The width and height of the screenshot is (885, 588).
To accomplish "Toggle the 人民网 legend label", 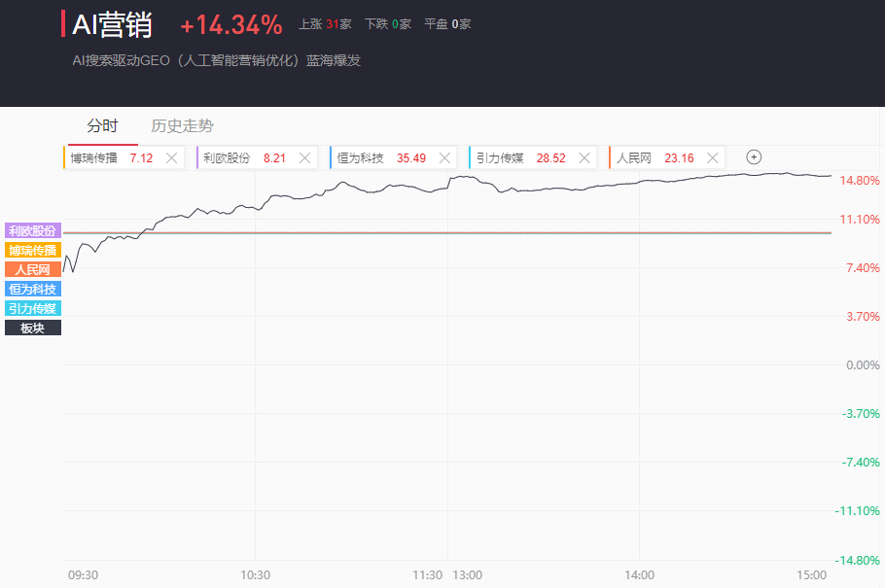I will 33,269.
